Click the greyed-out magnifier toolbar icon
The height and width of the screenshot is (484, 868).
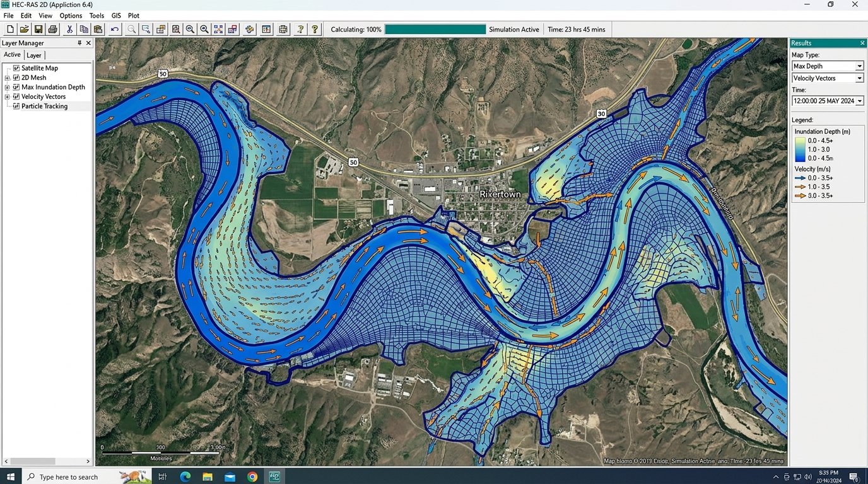click(131, 29)
